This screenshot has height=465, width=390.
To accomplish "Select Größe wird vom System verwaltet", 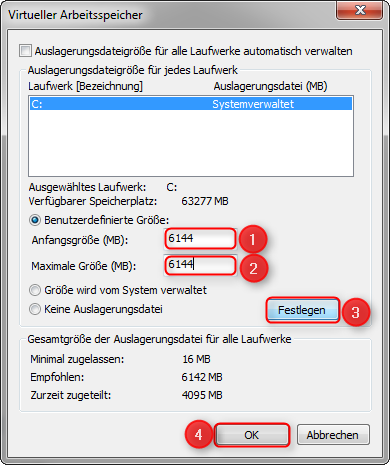I will click(x=35, y=290).
